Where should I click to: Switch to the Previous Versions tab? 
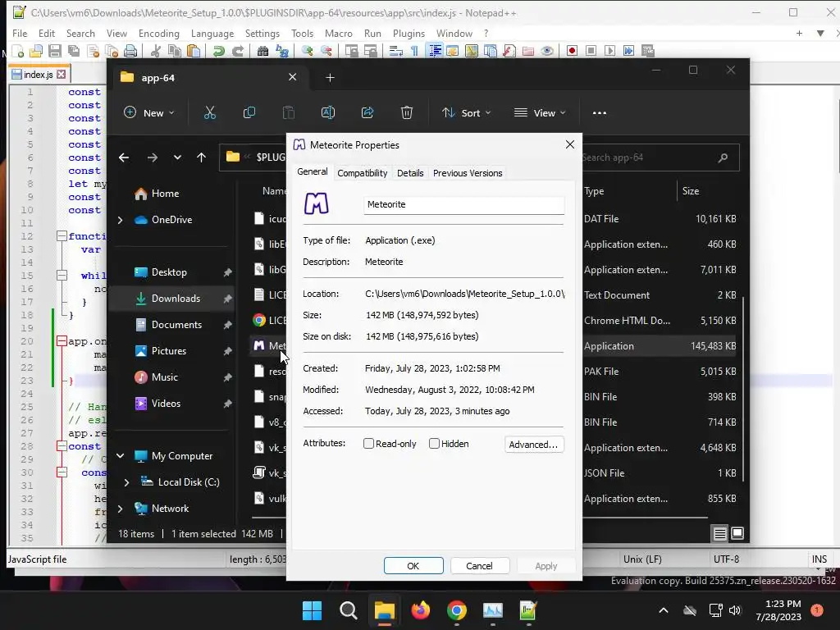pos(468,173)
